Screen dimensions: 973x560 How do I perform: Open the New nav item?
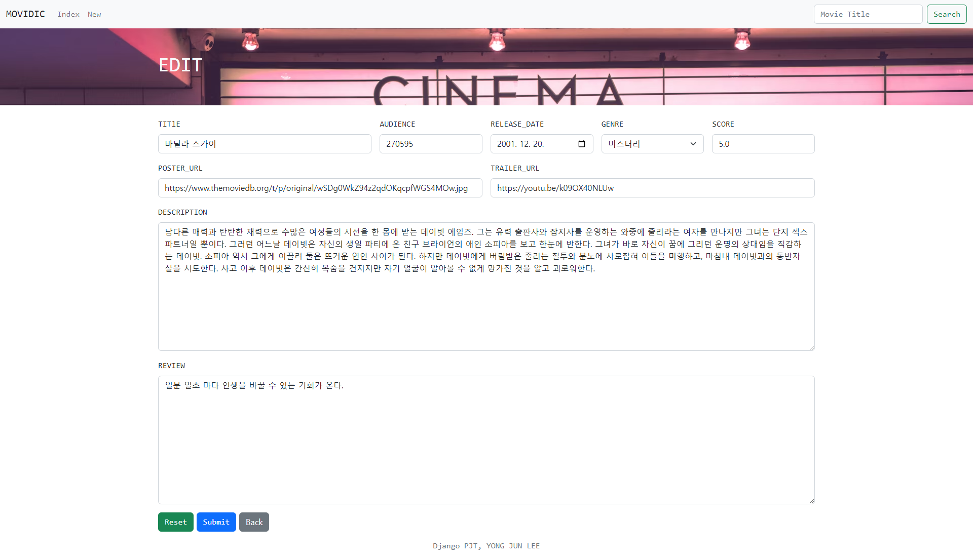click(x=94, y=14)
